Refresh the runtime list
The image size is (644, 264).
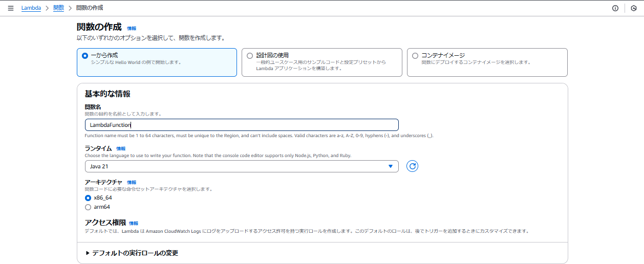click(x=412, y=166)
